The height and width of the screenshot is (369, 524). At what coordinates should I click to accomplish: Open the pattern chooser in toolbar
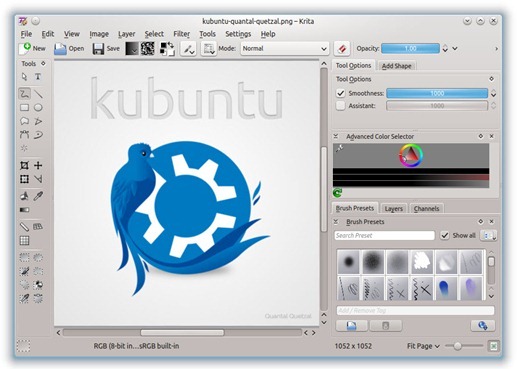(x=147, y=48)
